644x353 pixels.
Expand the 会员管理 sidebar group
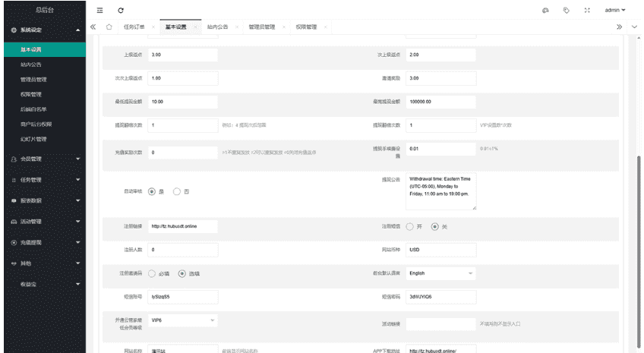coord(77,159)
